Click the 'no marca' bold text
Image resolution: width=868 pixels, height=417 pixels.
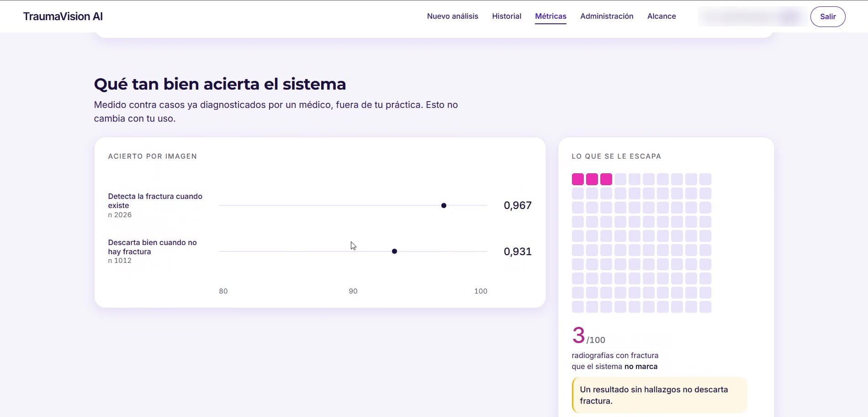point(641,367)
